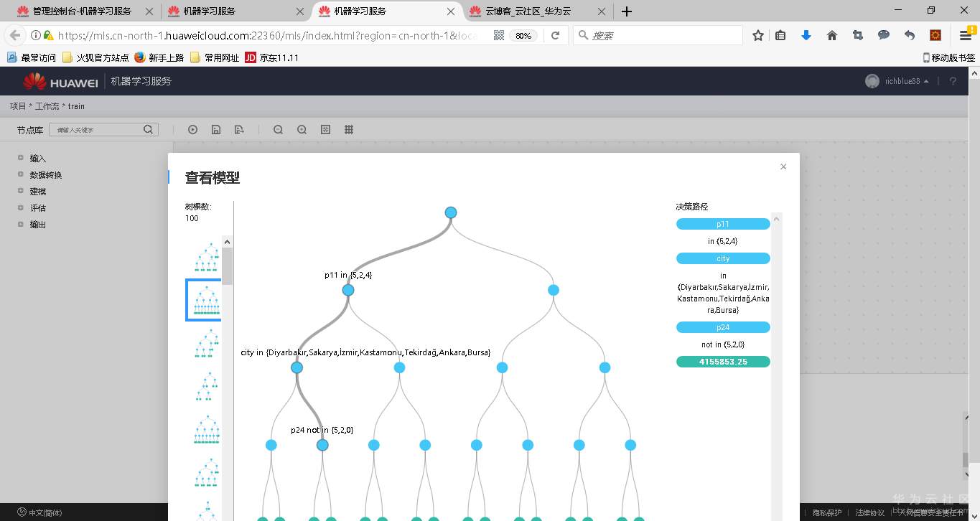Expand the 输入 node category
The image size is (980, 521).
pos(21,158)
